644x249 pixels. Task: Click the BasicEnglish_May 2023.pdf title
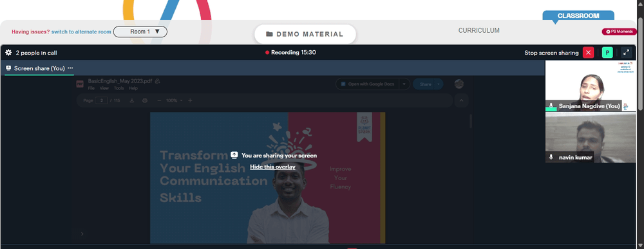click(120, 81)
